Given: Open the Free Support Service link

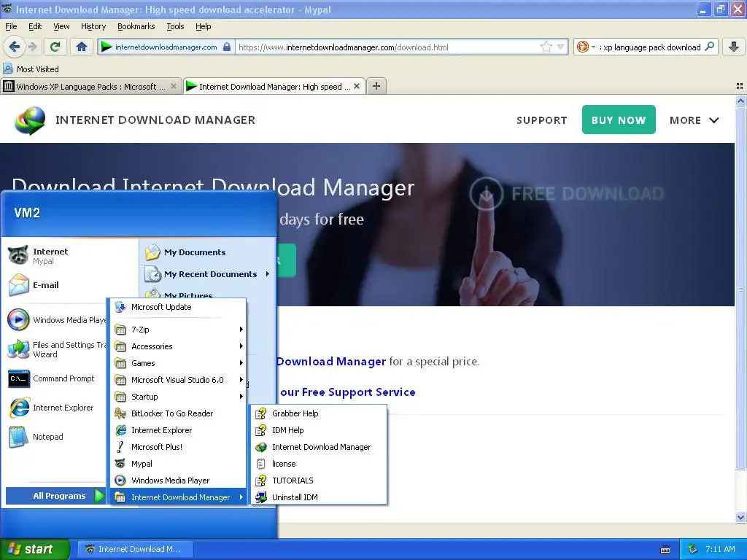Looking at the screenshot, I should click(348, 392).
